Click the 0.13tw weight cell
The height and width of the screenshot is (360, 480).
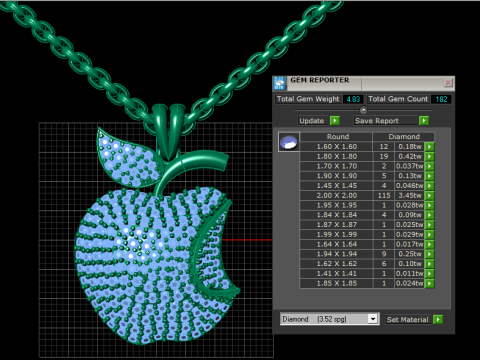pos(410,176)
